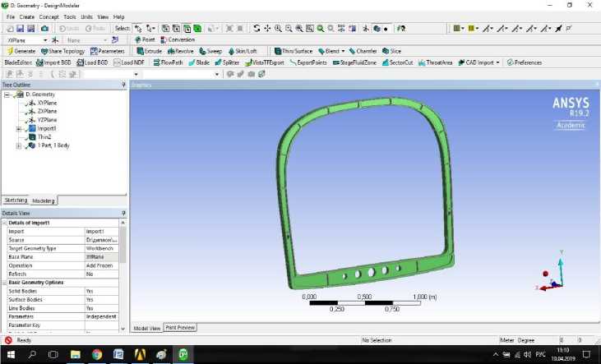The image size is (601, 364).
Task: Create a Point feature
Action: click(145, 39)
